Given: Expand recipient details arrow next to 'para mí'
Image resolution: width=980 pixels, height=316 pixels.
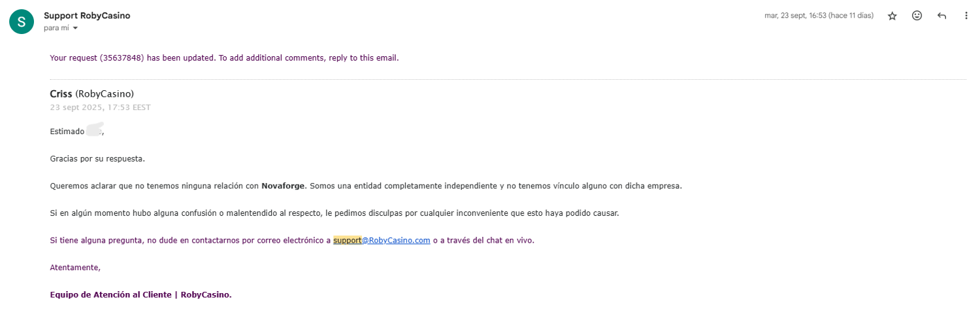Looking at the screenshot, I should 75,28.
